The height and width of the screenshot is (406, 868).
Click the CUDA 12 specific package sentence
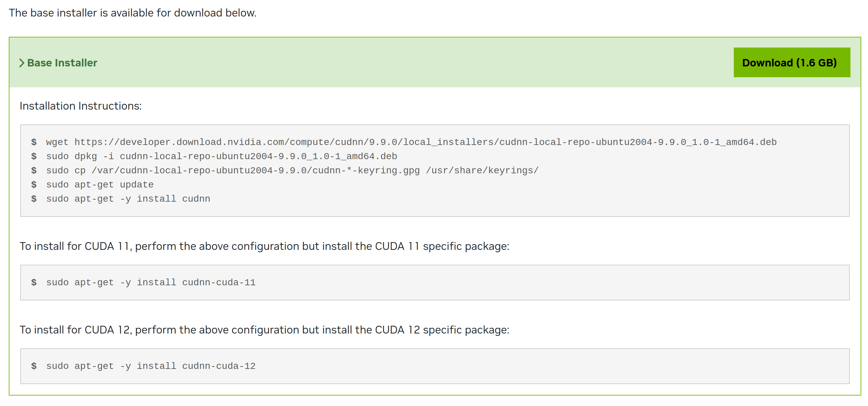(x=264, y=330)
